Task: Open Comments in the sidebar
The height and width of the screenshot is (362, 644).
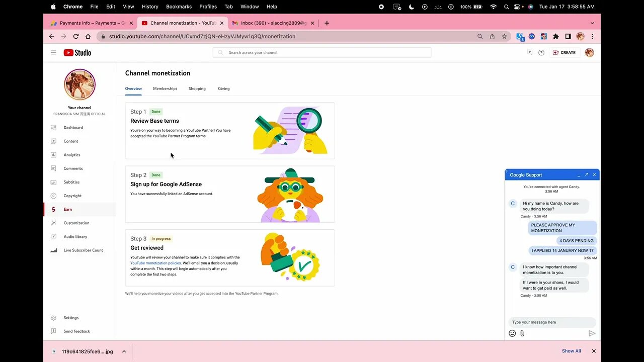Action: pos(73,168)
